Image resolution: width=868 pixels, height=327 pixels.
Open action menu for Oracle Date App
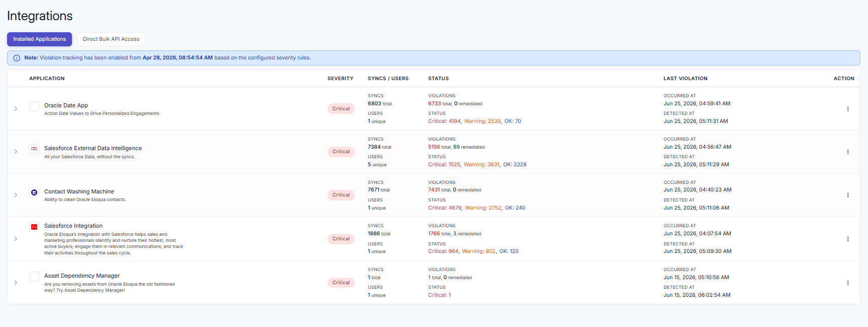coord(848,109)
